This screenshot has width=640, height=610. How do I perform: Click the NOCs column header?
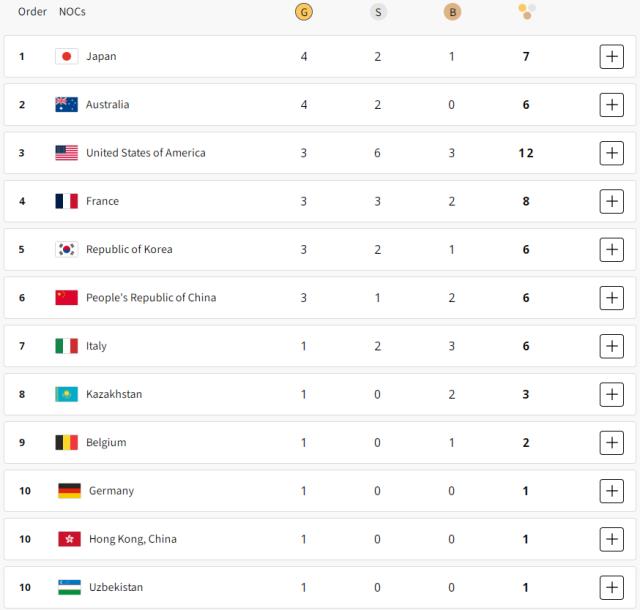(74, 12)
